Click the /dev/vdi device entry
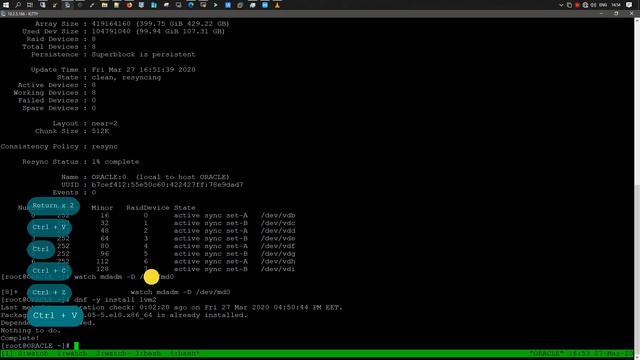640x360 pixels. click(x=278, y=269)
